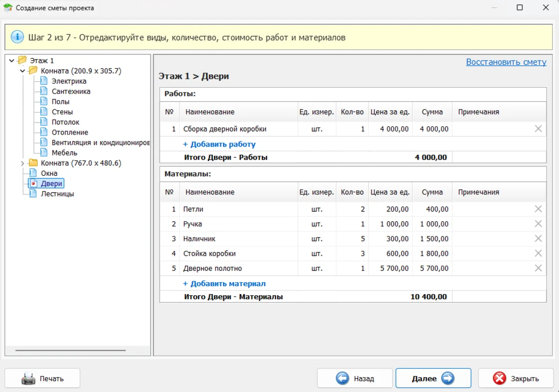Click the Восстановить смету link
Viewport: 559px width, 392px height.
(506, 62)
